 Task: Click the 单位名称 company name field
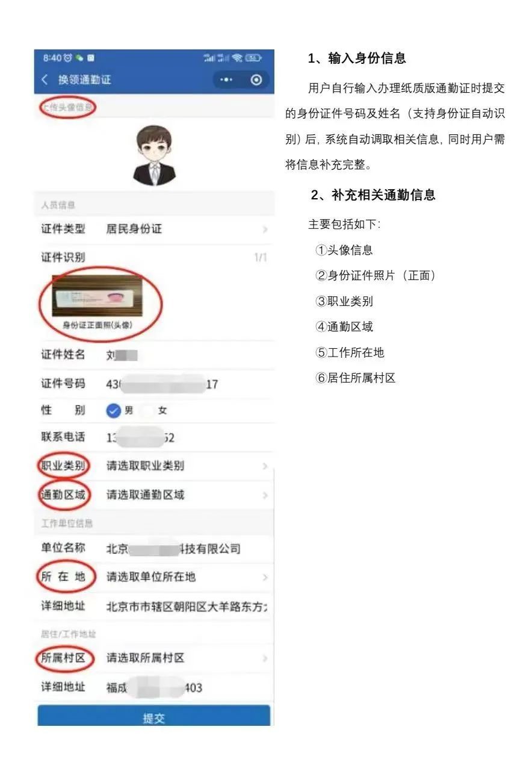(x=154, y=549)
